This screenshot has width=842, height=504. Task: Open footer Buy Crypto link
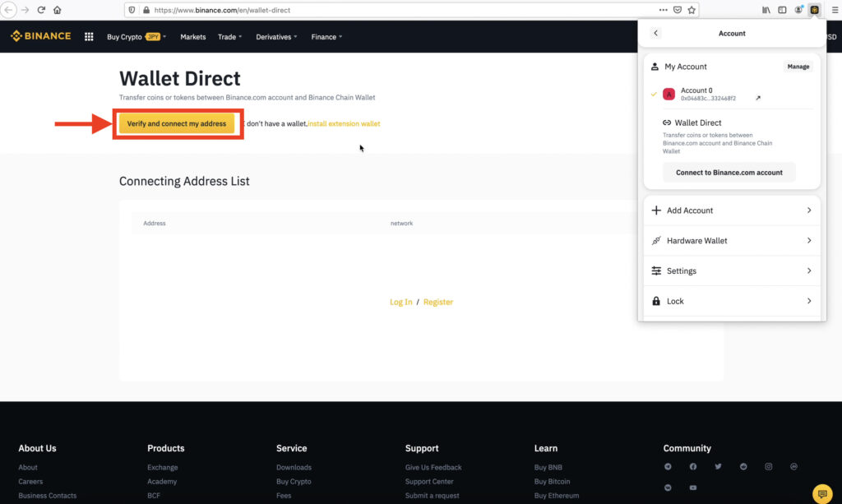coord(294,482)
